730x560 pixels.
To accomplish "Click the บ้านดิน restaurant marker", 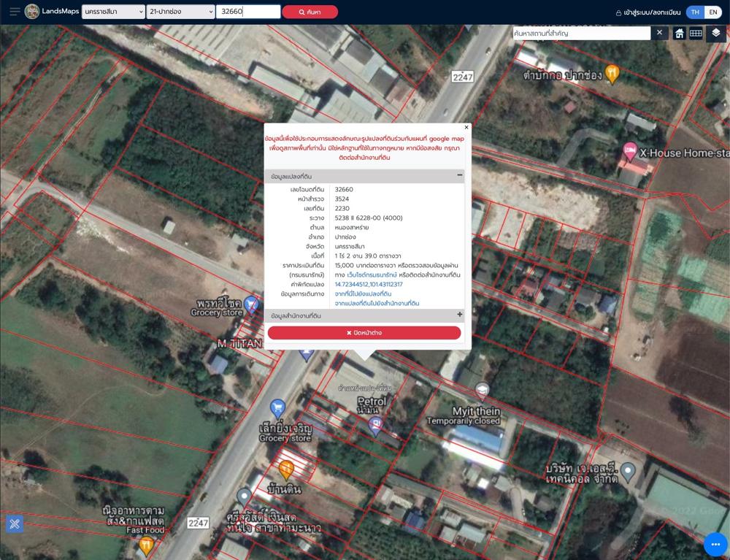I will tap(286, 469).
